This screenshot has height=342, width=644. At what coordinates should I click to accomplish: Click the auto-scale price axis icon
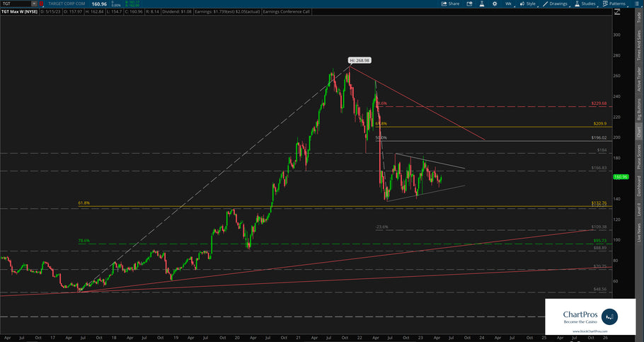[616, 12]
